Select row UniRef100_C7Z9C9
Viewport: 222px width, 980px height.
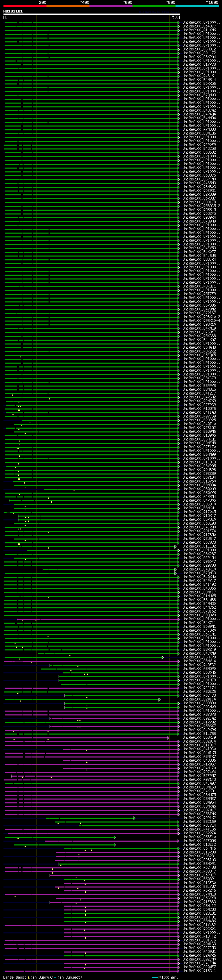click(x=199, y=405)
